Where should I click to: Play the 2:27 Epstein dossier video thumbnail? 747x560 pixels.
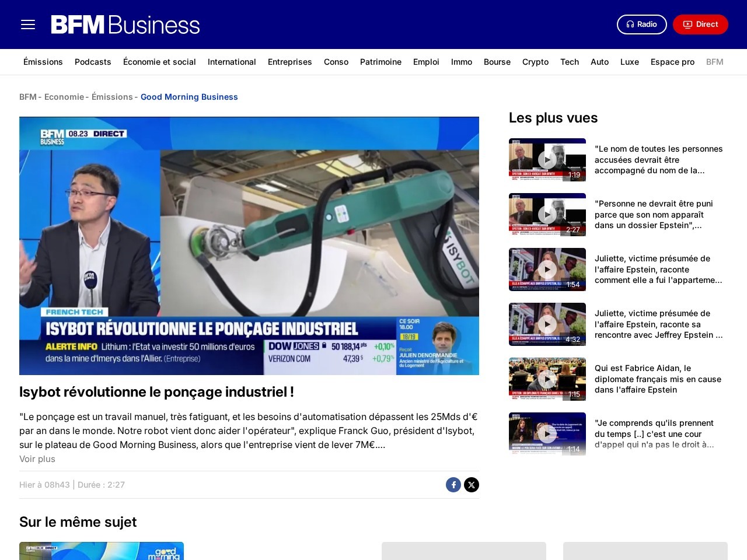tap(547, 215)
